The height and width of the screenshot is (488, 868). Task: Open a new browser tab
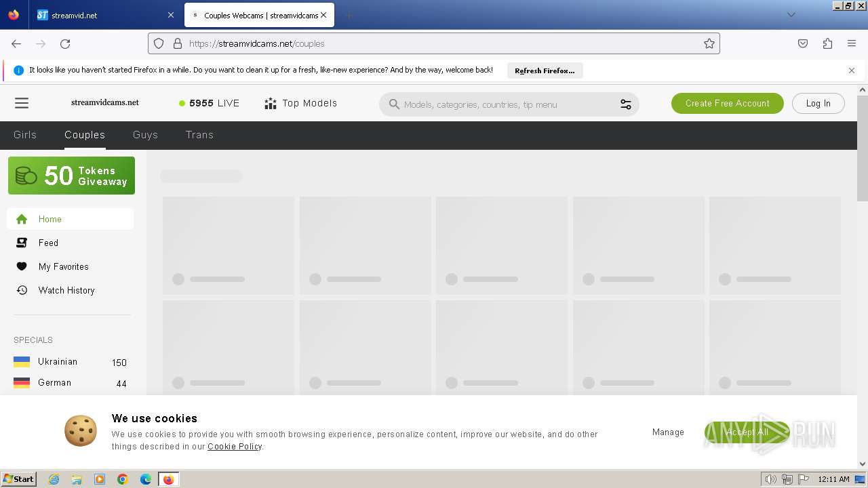pos(349,15)
